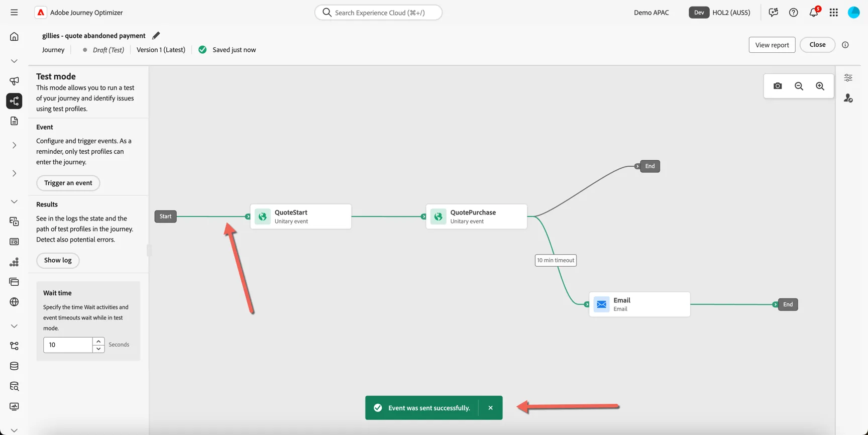Click the Adobe logo icon

pos(41,13)
